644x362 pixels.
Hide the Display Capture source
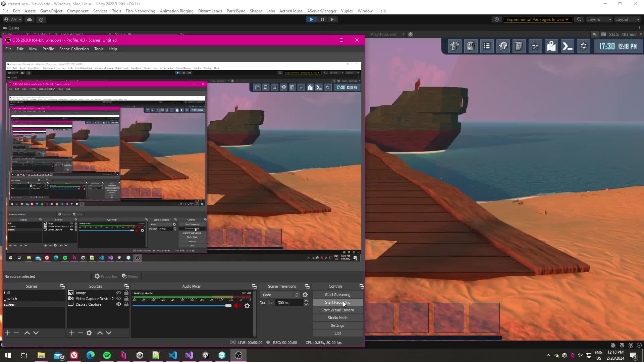click(x=118, y=304)
